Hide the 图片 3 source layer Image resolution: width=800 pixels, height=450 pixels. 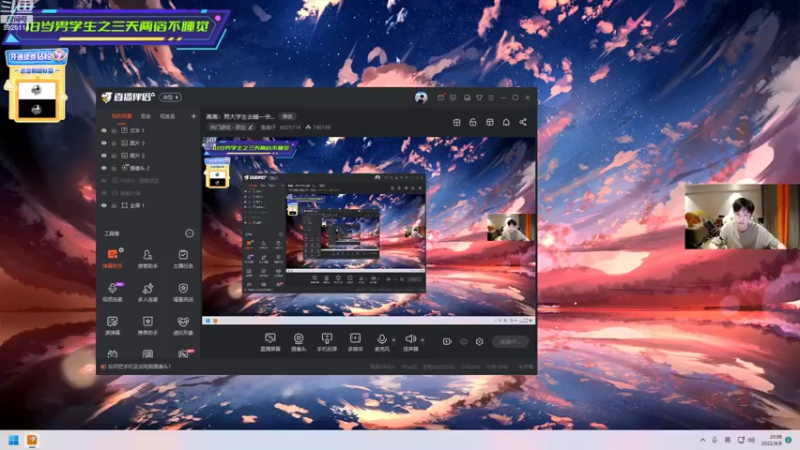(104, 143)
